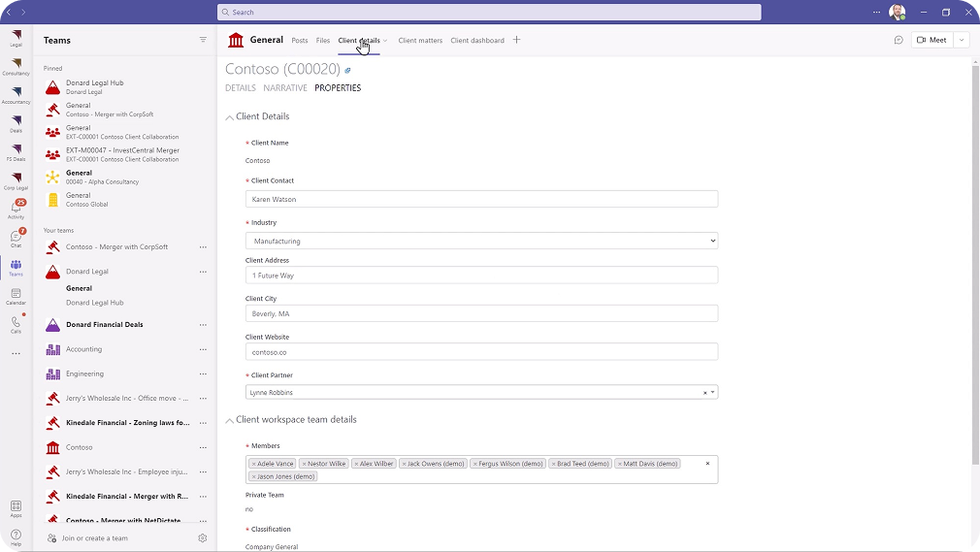
Task: Open the Calendar
Action: [x=16, y=296]
